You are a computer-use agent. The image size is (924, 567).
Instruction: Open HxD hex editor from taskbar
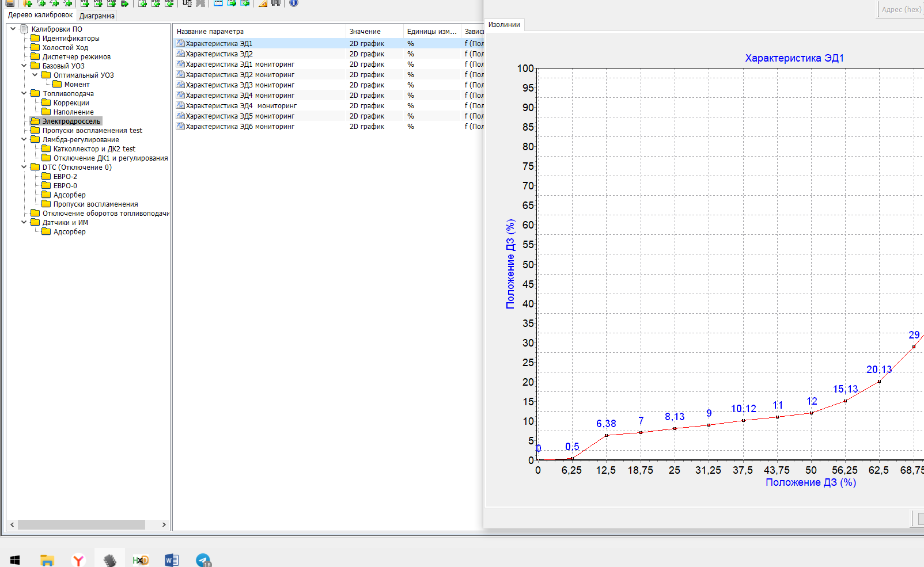click(x=141, y=560)
